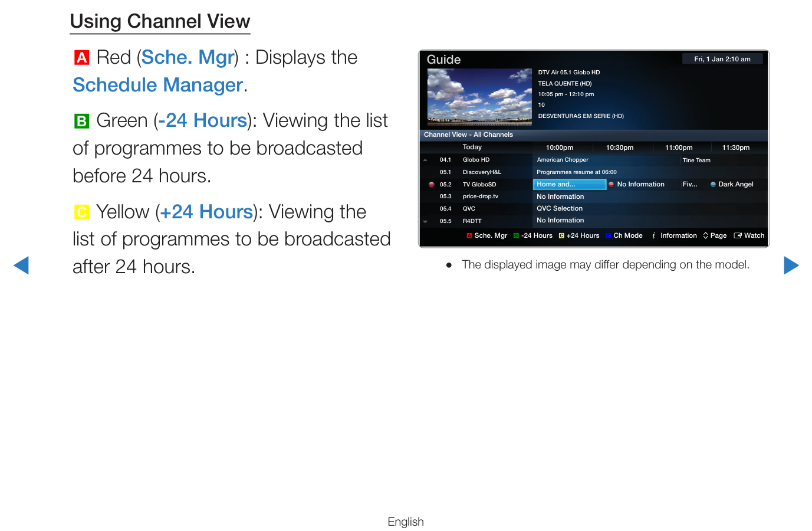Click channel number 05.4
The image size is (812, 531).
[x=445, y=209]
